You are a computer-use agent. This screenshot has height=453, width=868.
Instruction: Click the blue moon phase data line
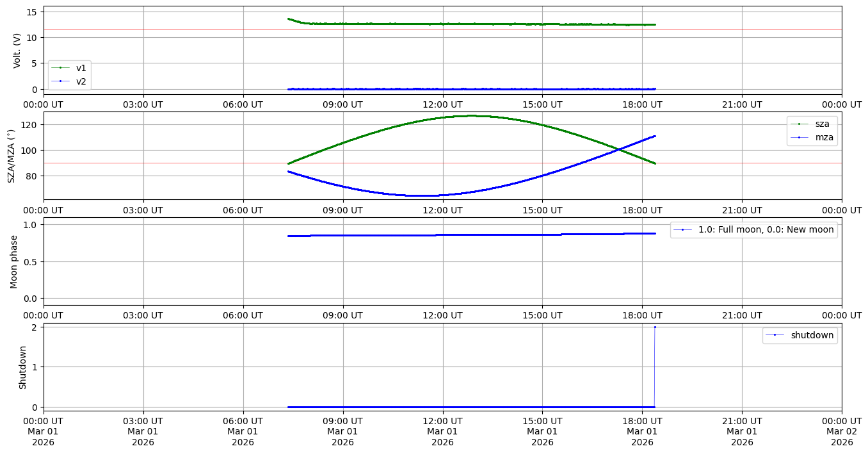click(448, 235)
